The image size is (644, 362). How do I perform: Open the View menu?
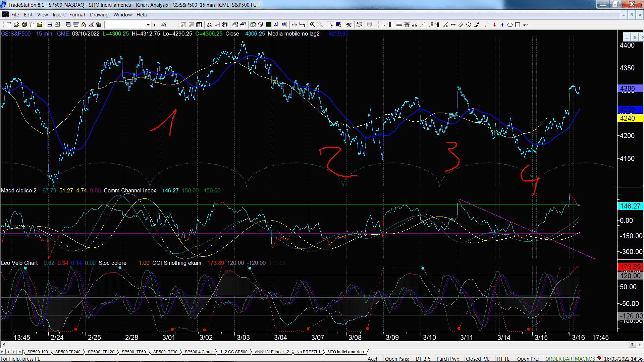[x=43, y=15]
